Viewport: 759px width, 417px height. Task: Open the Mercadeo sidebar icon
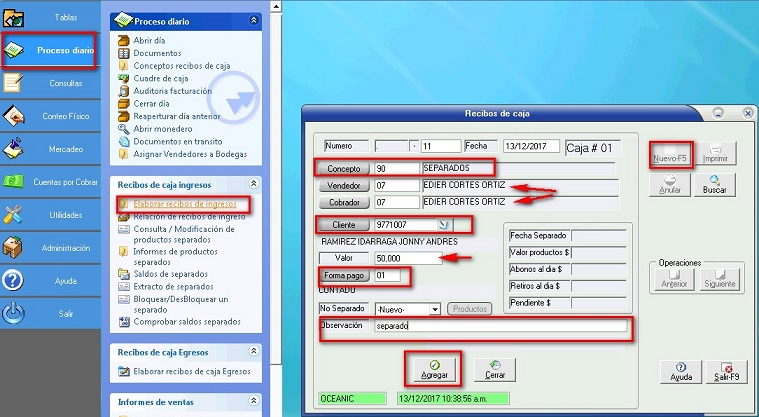pos(14,149)
